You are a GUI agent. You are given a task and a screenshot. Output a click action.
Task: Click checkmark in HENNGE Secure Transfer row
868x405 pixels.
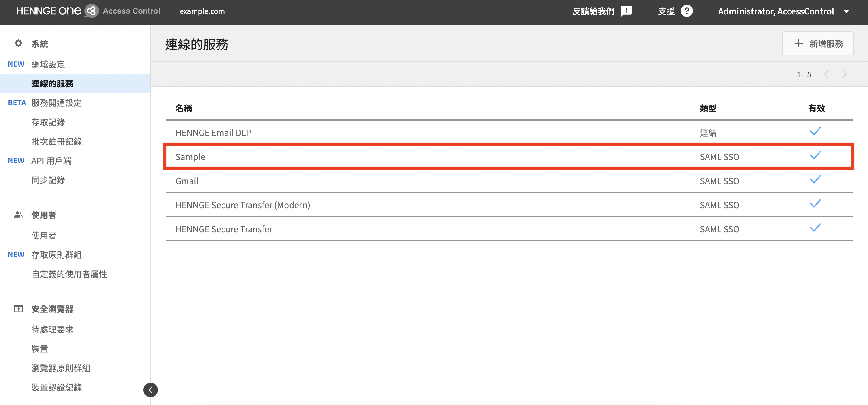click(816, 228)
